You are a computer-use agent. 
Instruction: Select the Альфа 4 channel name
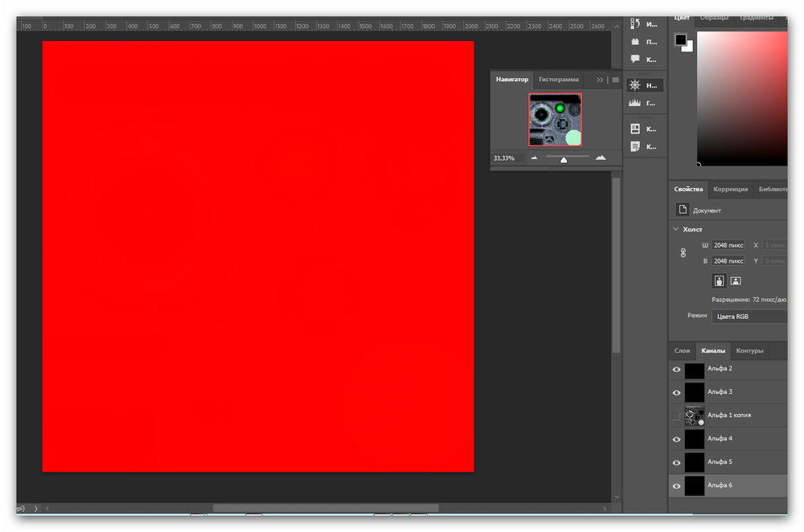(x=720, y=438)
